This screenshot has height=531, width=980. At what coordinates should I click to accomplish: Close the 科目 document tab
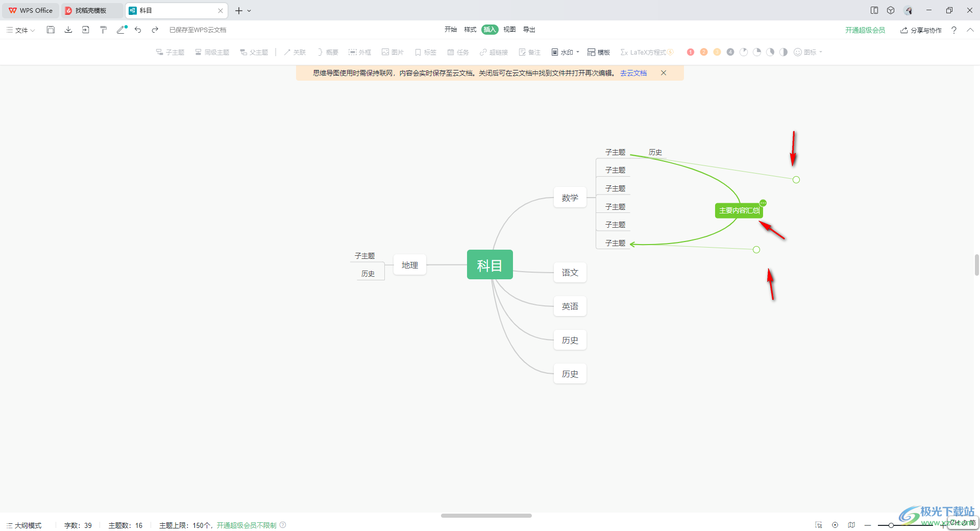tap(220, 10)
